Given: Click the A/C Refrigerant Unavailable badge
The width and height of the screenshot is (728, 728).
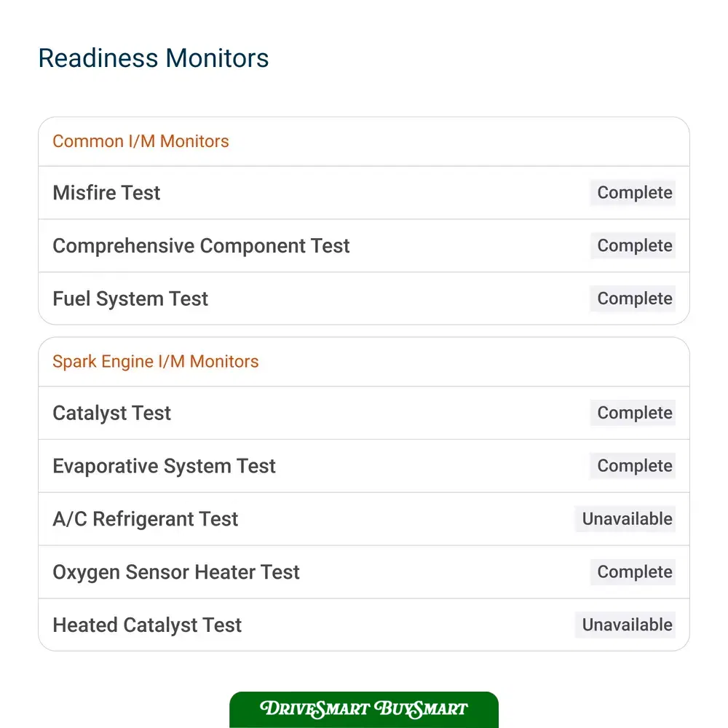Looking at the screenshot, I should (x=625, y=518).
